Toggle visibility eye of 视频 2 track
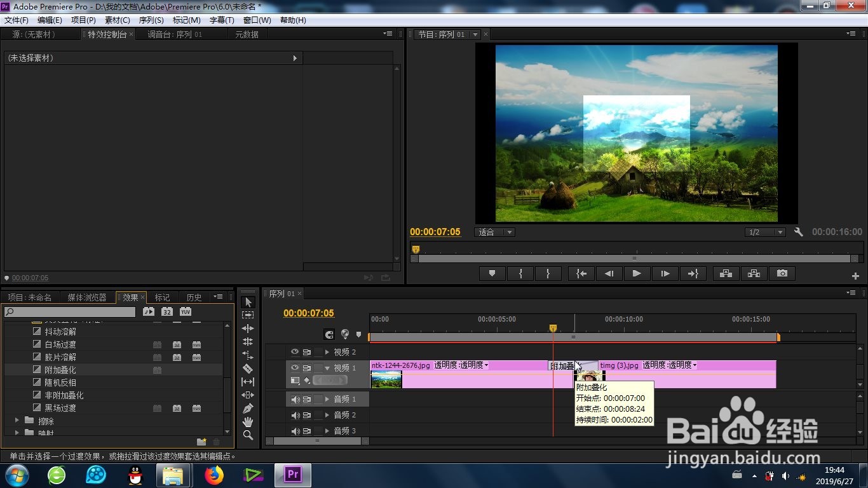Viewport: 868px width, 488px height. point(295,351)
